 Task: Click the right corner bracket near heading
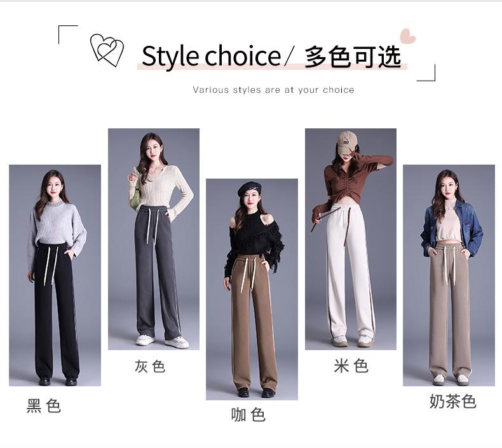(x=426, y=72)
